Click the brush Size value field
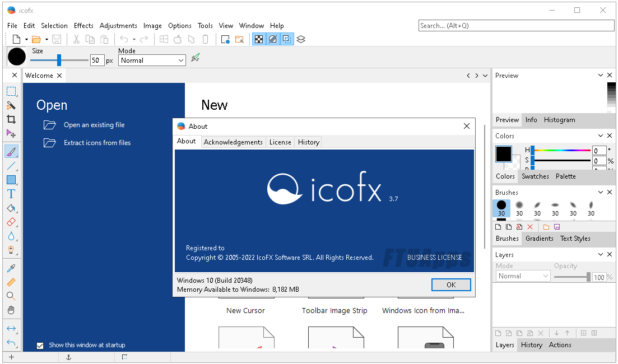This screenshot has width=618, height=364. tap(97, 60)
